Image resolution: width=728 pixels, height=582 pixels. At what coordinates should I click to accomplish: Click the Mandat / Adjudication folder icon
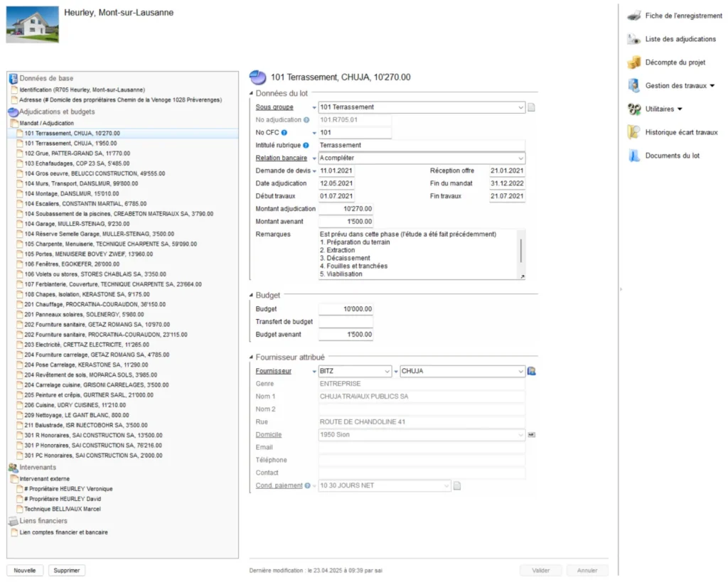coord(14,124)
